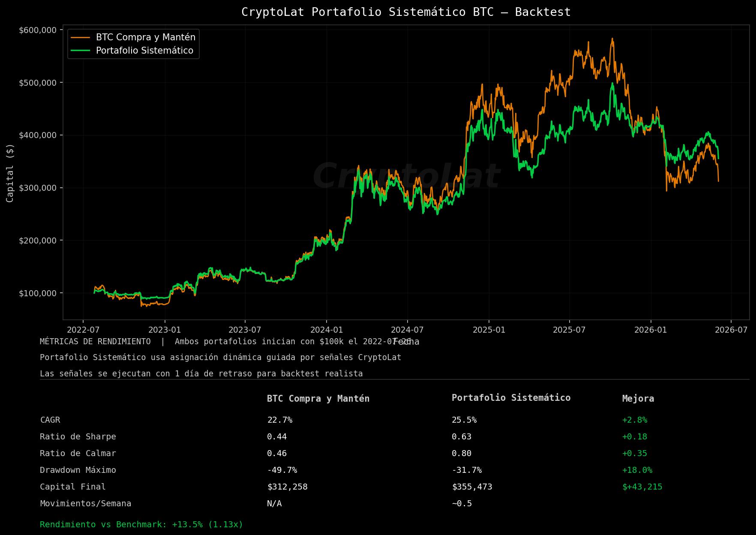The image size is (756, 535).
Task: Pick the "$100,000" y-axis tick label
Action: click(x=38, y=293)
